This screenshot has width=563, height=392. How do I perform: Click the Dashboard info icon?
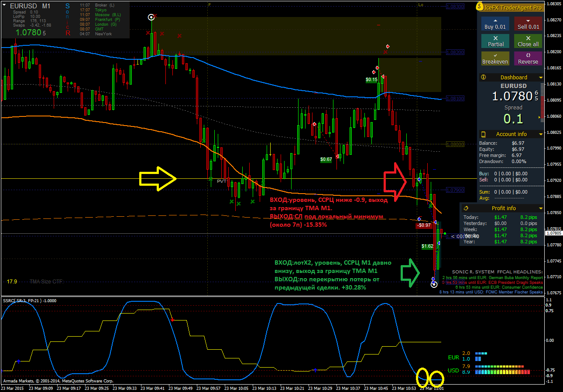click(483, 77)
